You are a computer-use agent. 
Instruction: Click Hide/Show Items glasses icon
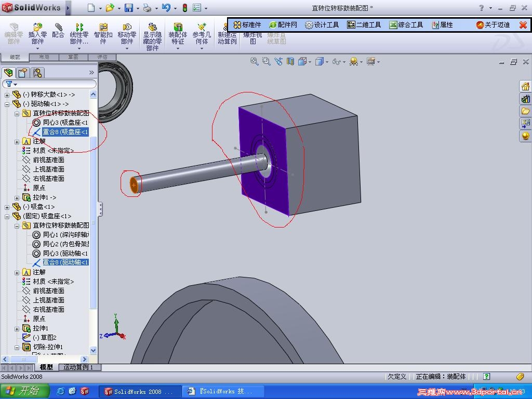click(x=336, y=62)
